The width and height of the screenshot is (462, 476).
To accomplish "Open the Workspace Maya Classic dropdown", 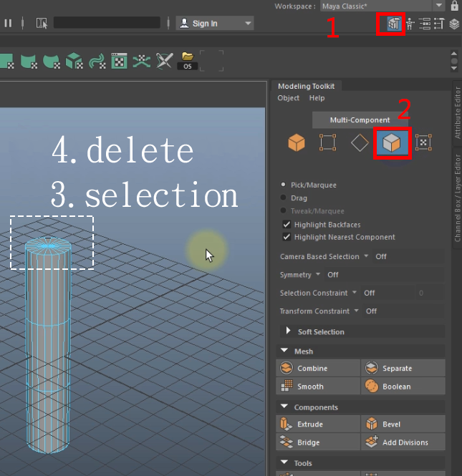I will 380,6.
